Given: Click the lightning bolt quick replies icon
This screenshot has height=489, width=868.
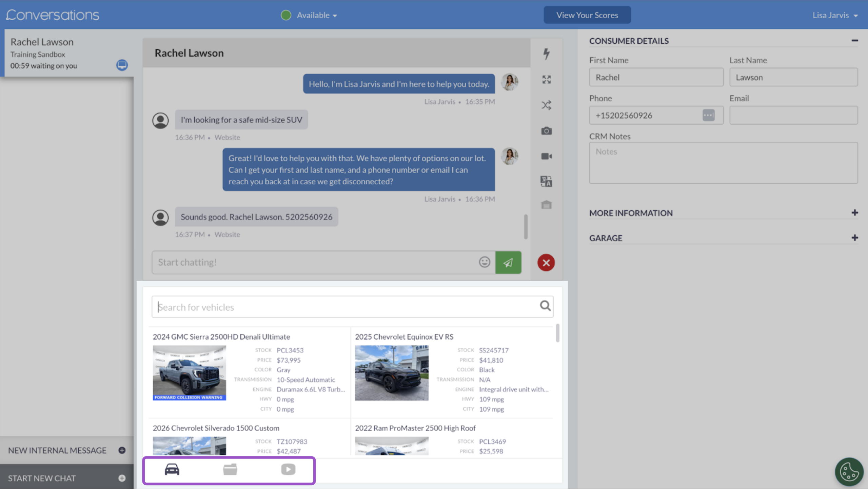Looking at the screenshot, I should pyautogui.click(x=546, y=54).
